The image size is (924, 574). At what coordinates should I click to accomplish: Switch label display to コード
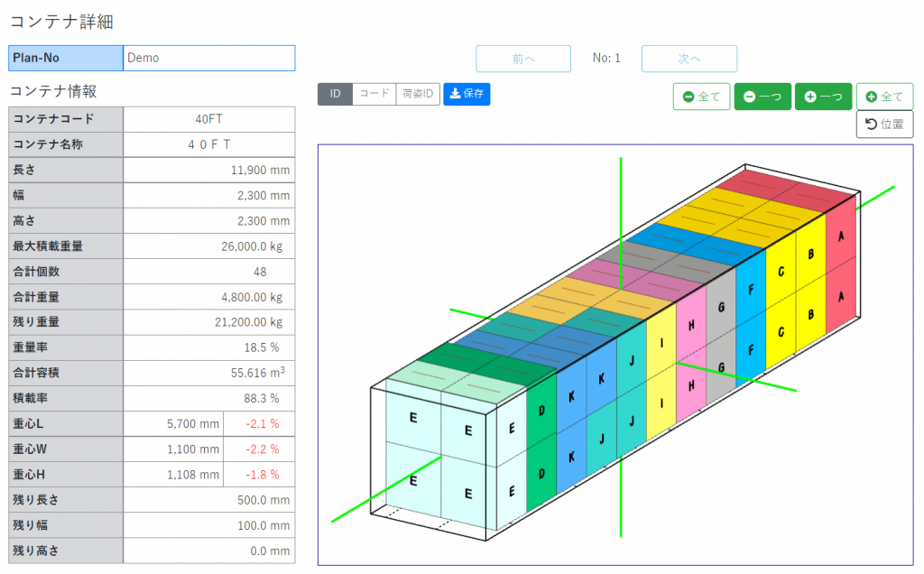[x=374, y=94]
